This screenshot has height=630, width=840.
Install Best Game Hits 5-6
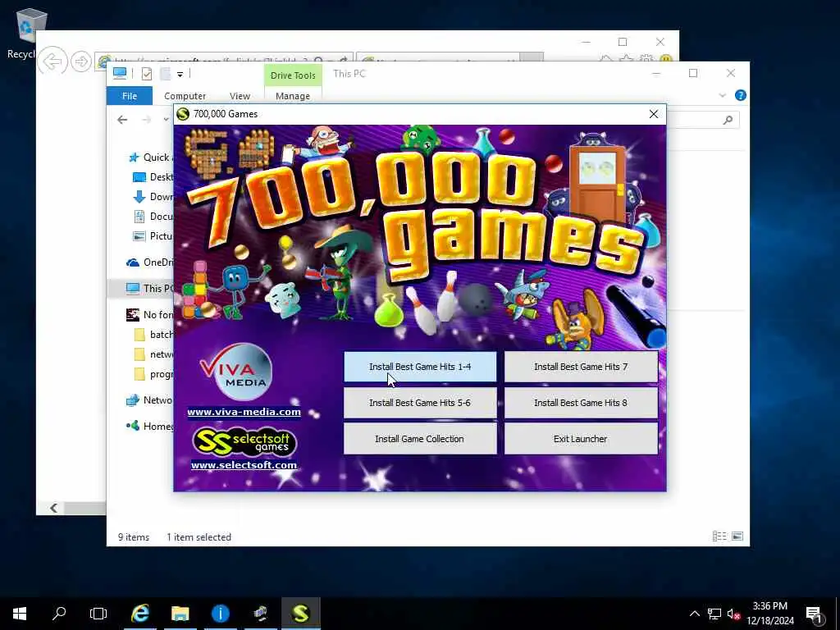click(x=420, y=403)
